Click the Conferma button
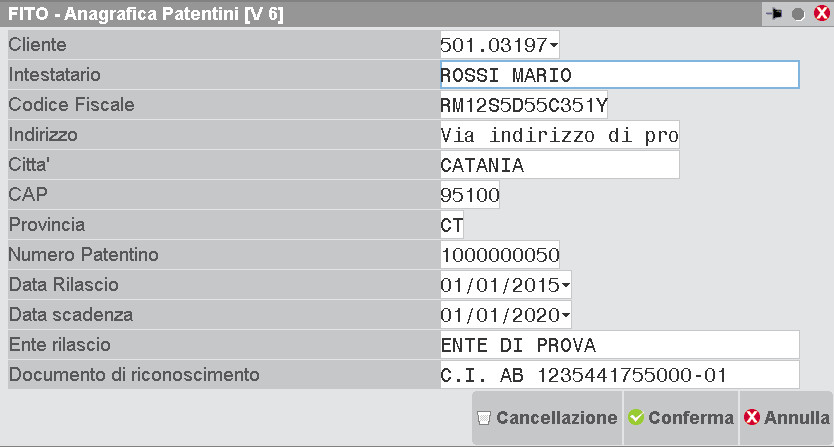 point(680,417)
